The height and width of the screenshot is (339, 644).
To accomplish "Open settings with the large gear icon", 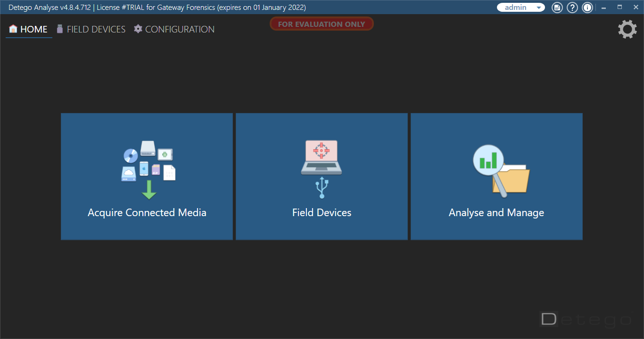I will coord(627,29).
